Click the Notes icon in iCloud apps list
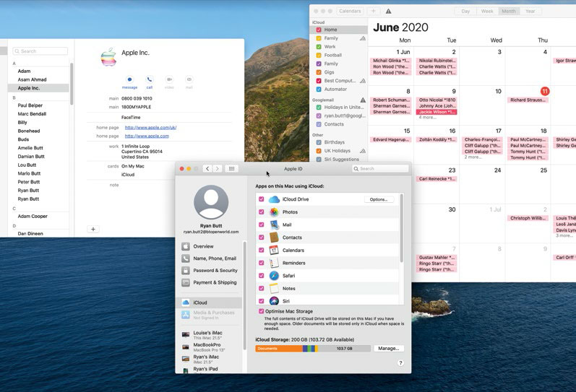 tap(274, 289)
